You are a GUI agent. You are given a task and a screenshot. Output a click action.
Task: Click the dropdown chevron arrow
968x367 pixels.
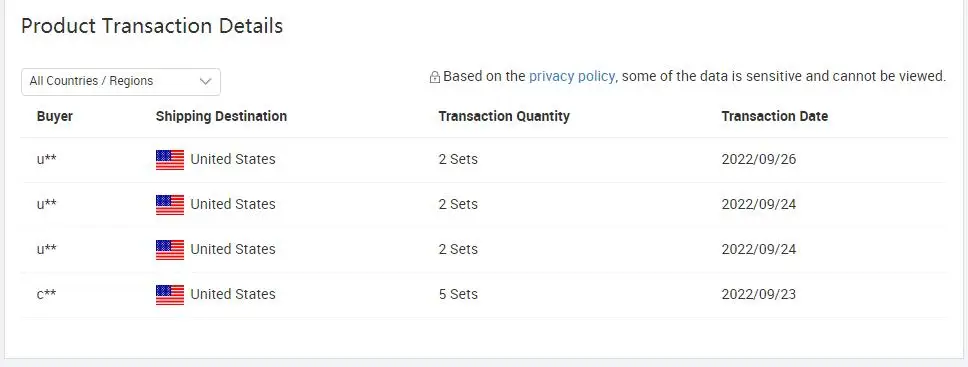[x=206, y=82]
